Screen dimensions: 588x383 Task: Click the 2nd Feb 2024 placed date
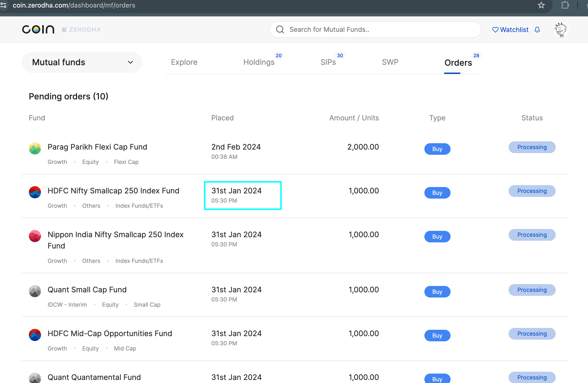[x=236, y=147]
